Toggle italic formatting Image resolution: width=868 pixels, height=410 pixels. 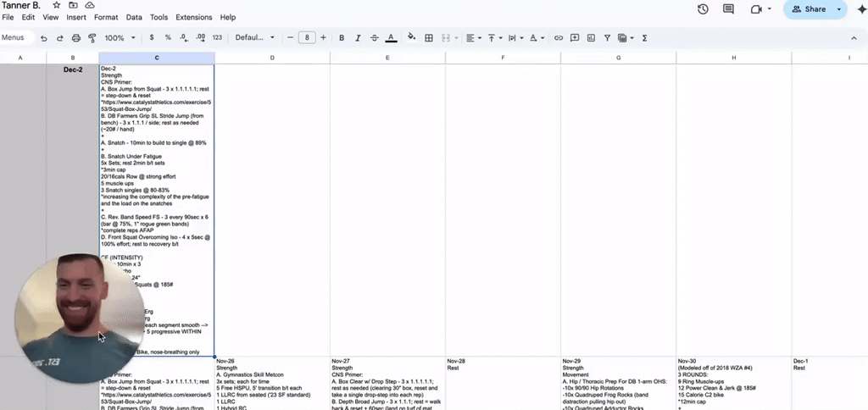click(358, 37)
